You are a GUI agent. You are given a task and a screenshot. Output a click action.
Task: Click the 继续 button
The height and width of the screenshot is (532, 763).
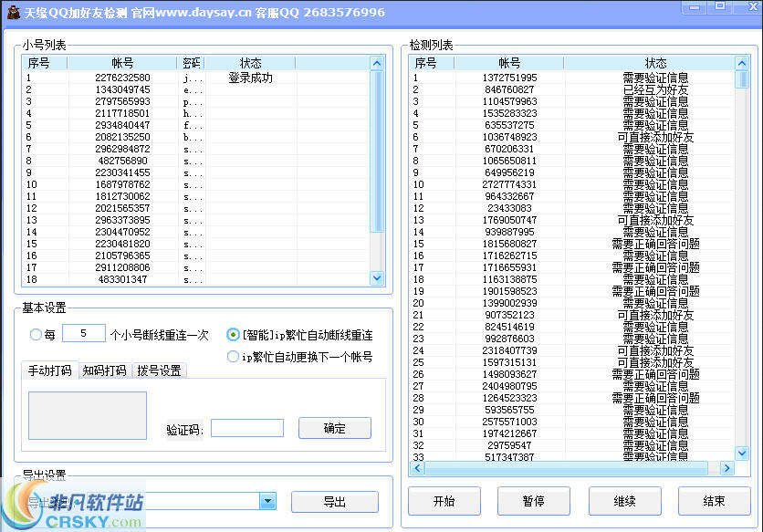tap(625, 501)
